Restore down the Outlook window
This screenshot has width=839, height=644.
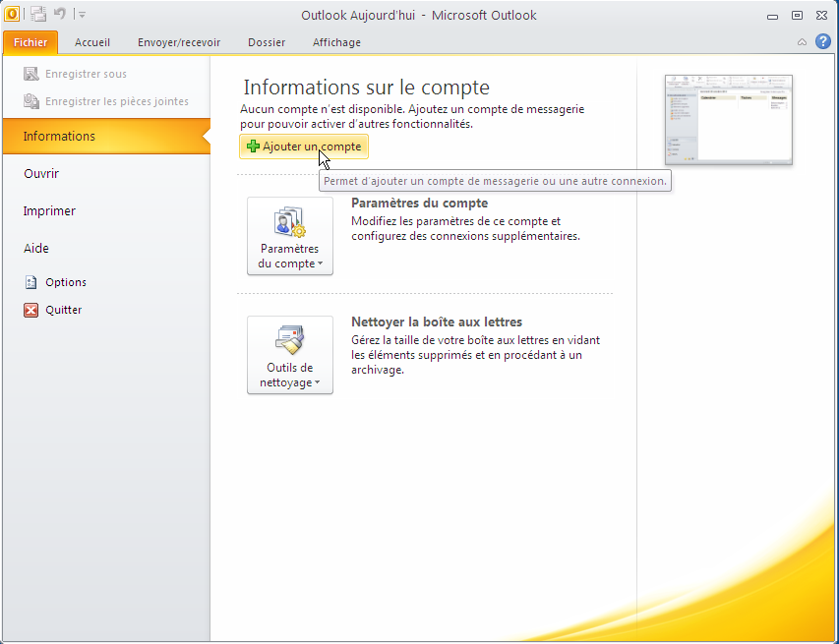tap(798, 15)
